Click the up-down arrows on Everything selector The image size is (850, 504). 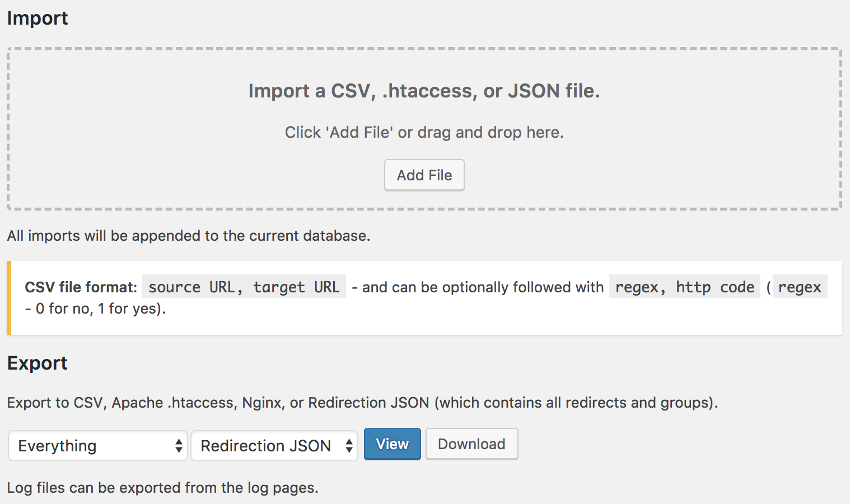point(179,446)
